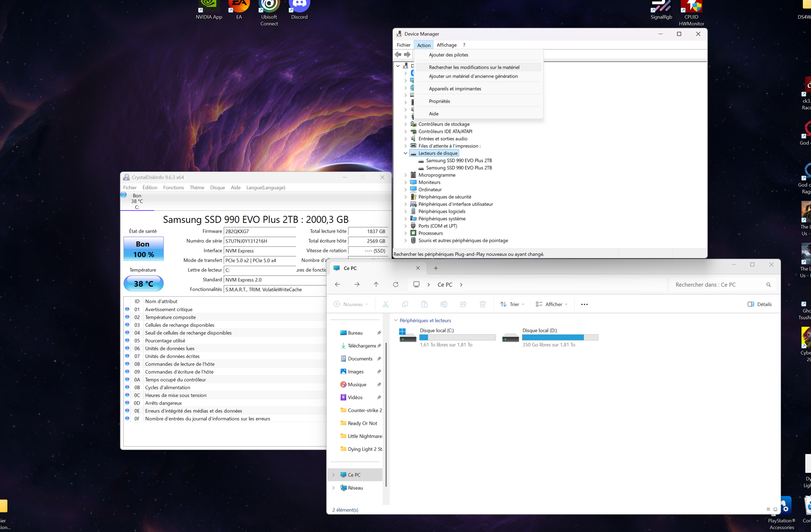Click the Cut scissors icon in Explorer

[386, 304]
